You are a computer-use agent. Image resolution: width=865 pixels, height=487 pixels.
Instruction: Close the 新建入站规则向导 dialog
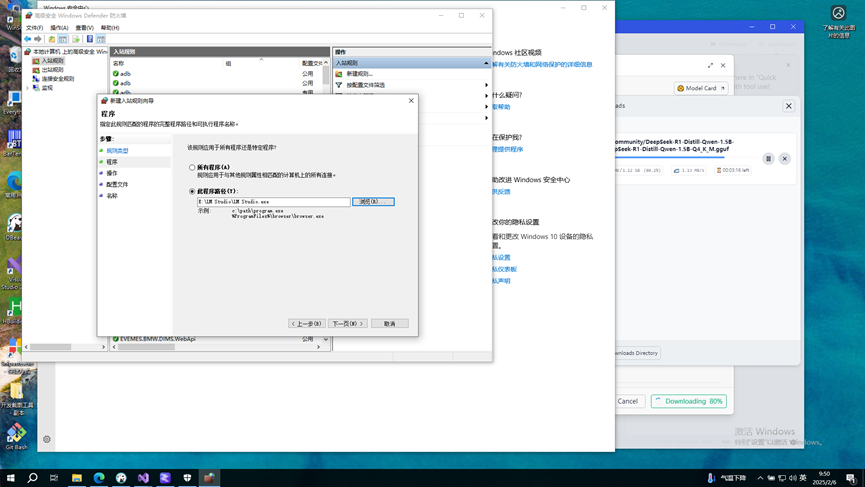click(x=411, y=100)
